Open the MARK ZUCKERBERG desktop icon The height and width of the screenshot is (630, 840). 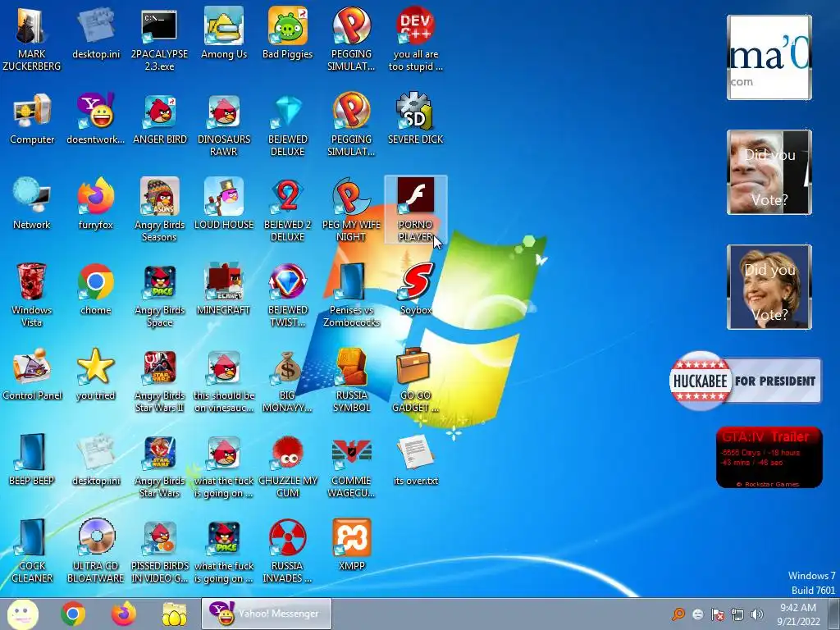point(32,39)
